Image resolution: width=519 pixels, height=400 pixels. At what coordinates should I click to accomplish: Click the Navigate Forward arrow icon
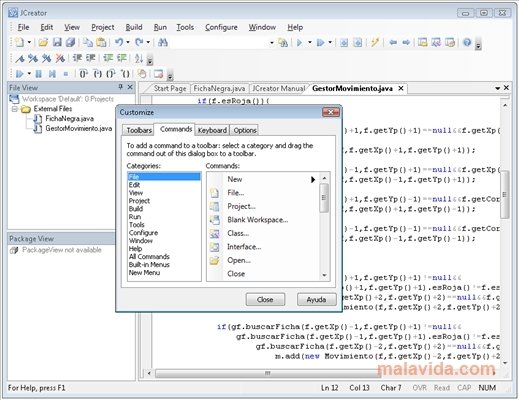(406, 42)
